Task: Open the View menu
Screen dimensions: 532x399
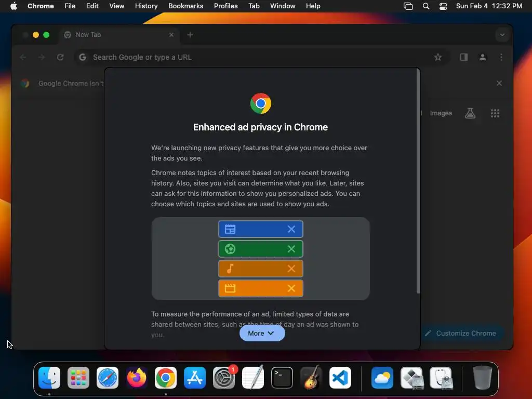Action: pyautogui.click(x=116, y=6)
